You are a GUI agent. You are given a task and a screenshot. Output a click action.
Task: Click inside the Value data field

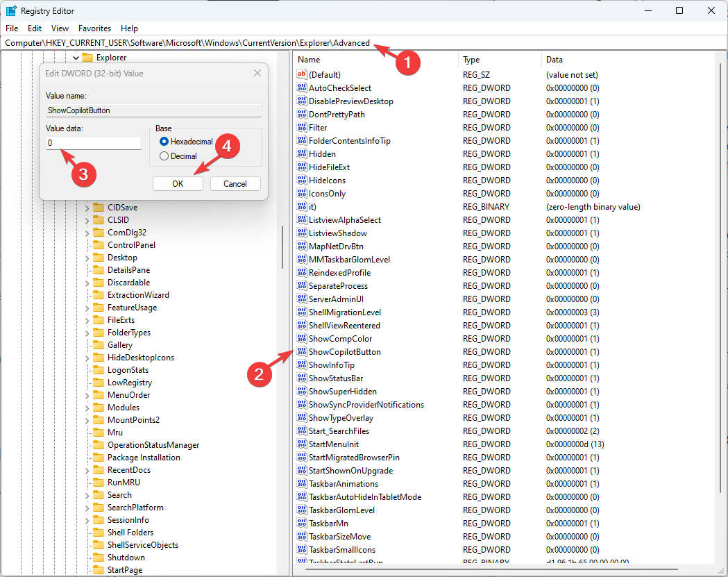point(92,143)
